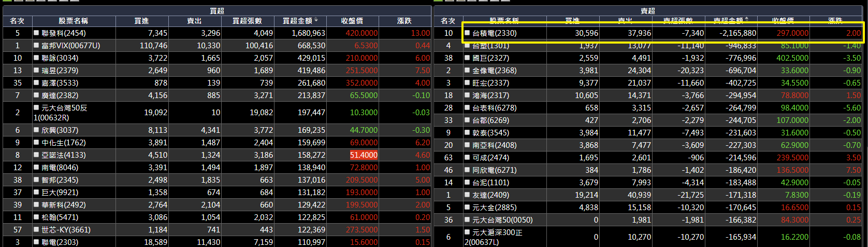Select the checkbox beside 欣興(3037)
Viewport: 868px width, 247px height.
(36, 130)
